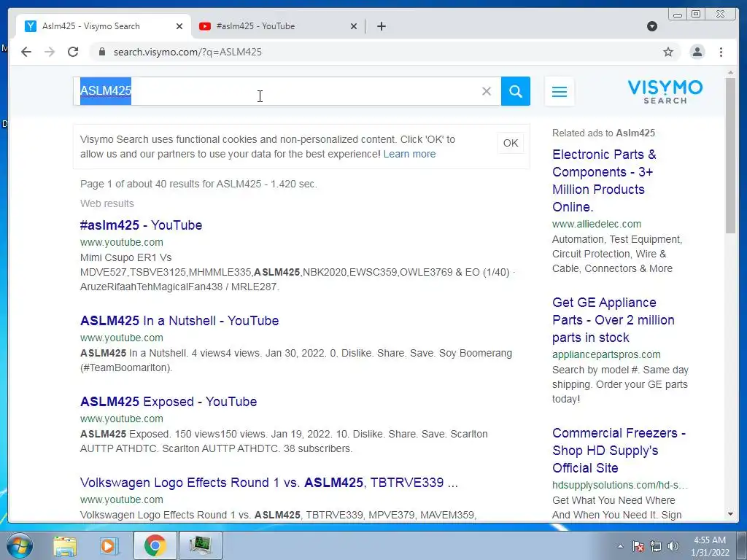Image resolution: width=747 pixels, height=560 pixels.
Task: Open the Commercial Freezers HD Supply ad
Action: [x=619, y=451]
